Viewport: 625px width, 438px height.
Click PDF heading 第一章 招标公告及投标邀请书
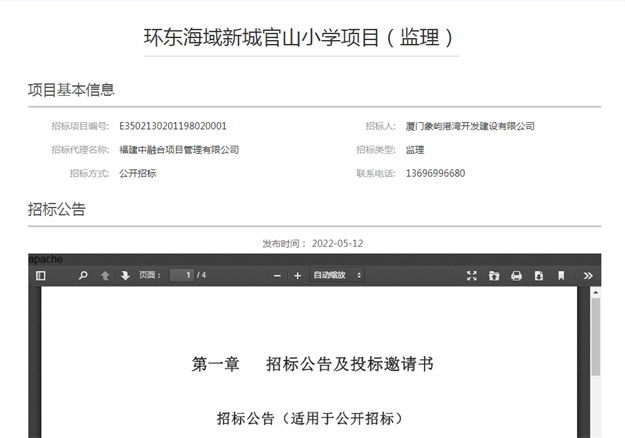pyautogui.click(x=312, y=364)
